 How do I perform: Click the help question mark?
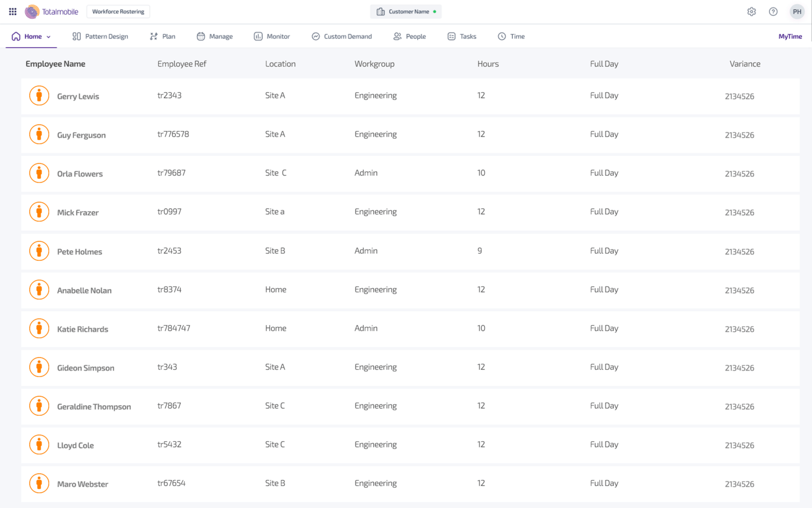click(773, 11)
